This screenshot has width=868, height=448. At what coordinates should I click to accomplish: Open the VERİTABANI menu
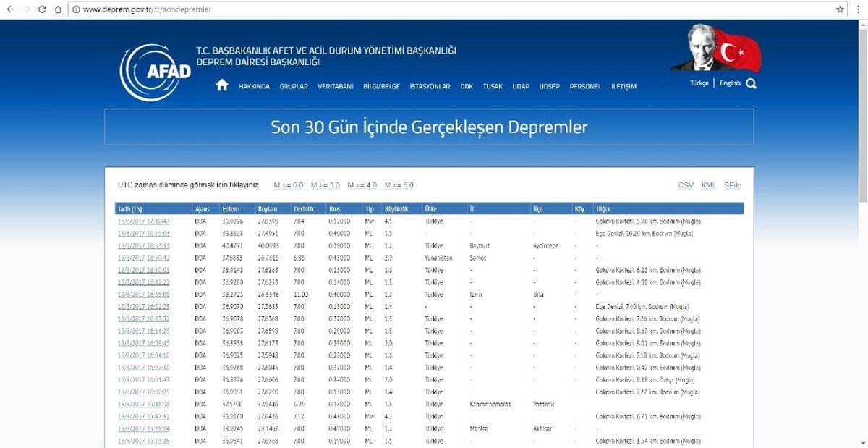click(x=336, y=87)
